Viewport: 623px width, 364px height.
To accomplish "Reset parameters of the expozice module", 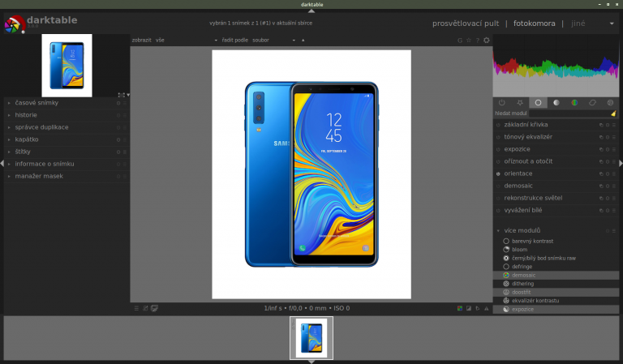I will [x=608, y=150].
